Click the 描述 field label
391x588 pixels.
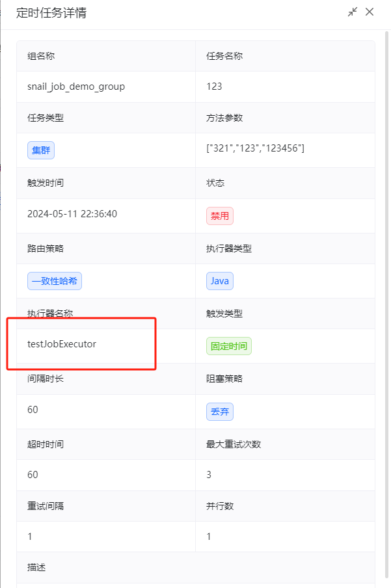[x=36, y=567]
